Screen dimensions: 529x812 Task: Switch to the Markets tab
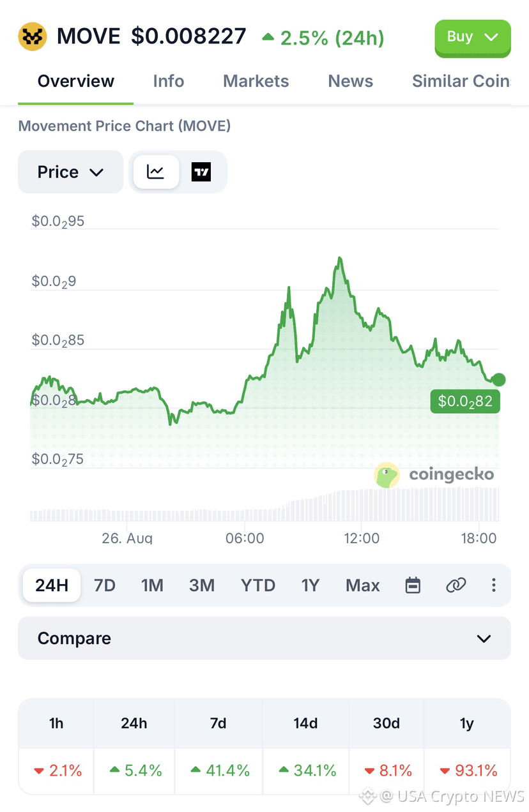click(x=256, y=81)
